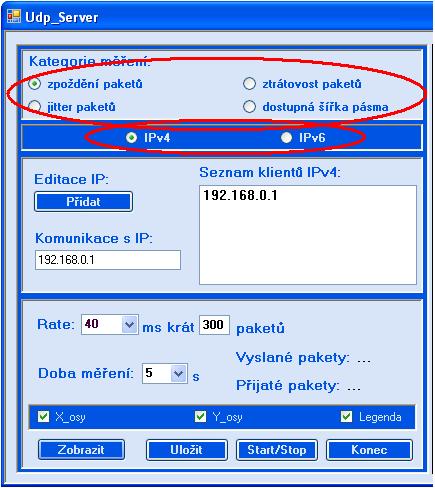Screen dimensions: 435x488
Task: Disable the Legenda checkbox
Action: tap(346, 416)
